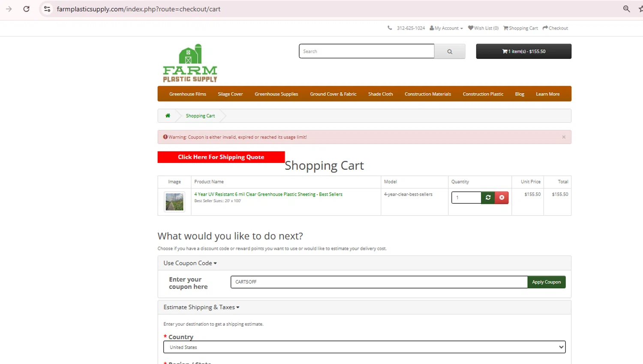Click Shopping Cart breadcrumb link
The height and width of the screenshot is (364, 643).
[x=200, y=116]
